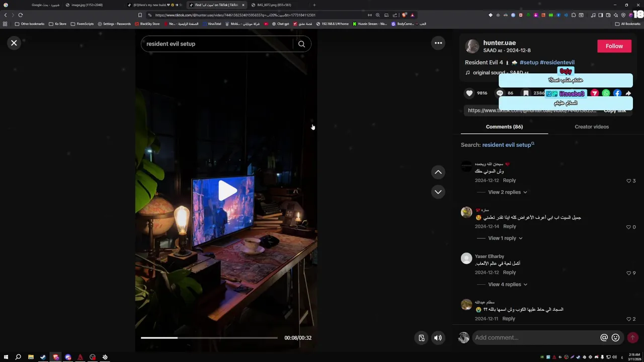Like the video with heart icon
The height and width of the screenshot is (362, 644).
pos(469,93)
